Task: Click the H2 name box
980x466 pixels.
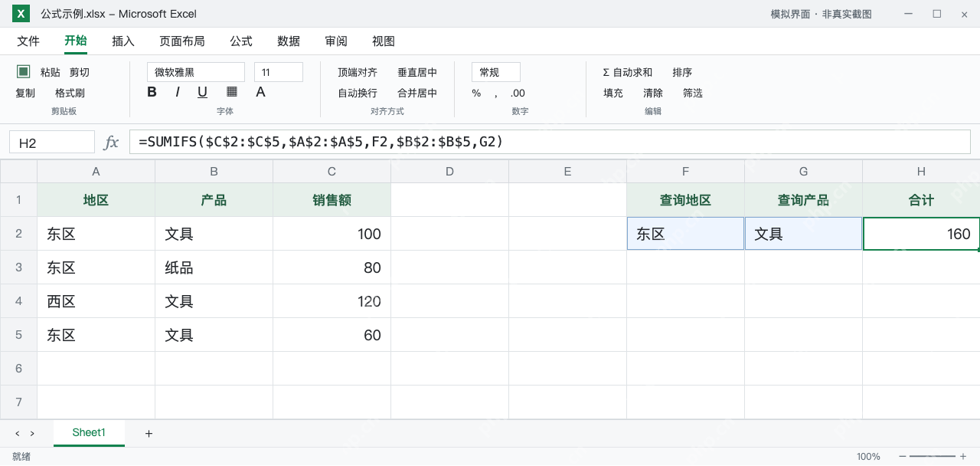Action: pos(52,143)
